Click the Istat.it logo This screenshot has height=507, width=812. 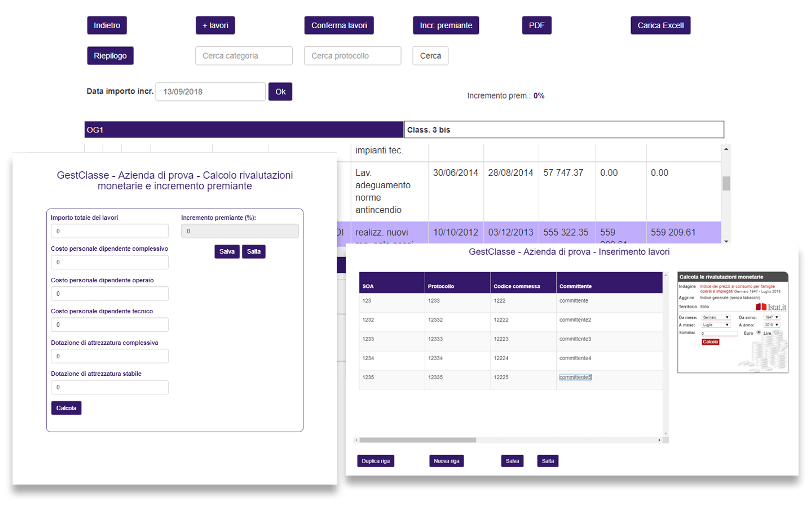pos(771,307)
